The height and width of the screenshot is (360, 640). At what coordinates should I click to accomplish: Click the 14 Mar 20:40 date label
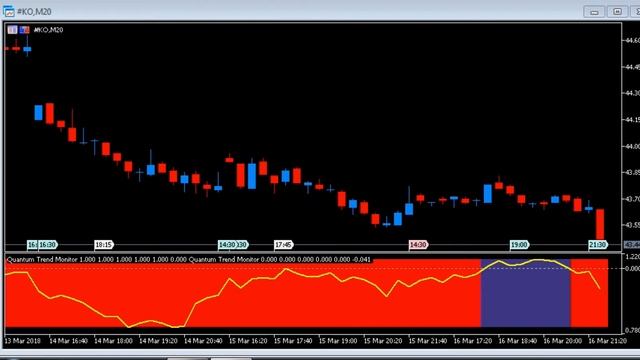pos(203,341)
